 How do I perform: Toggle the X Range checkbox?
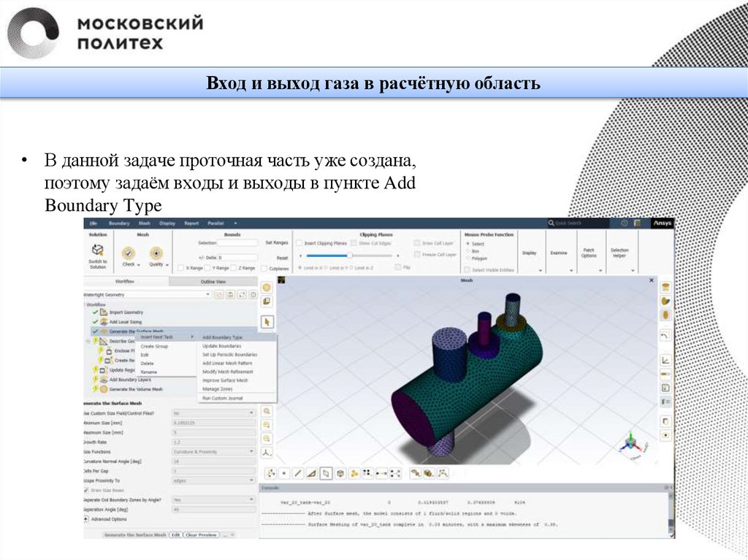point(180,268)
